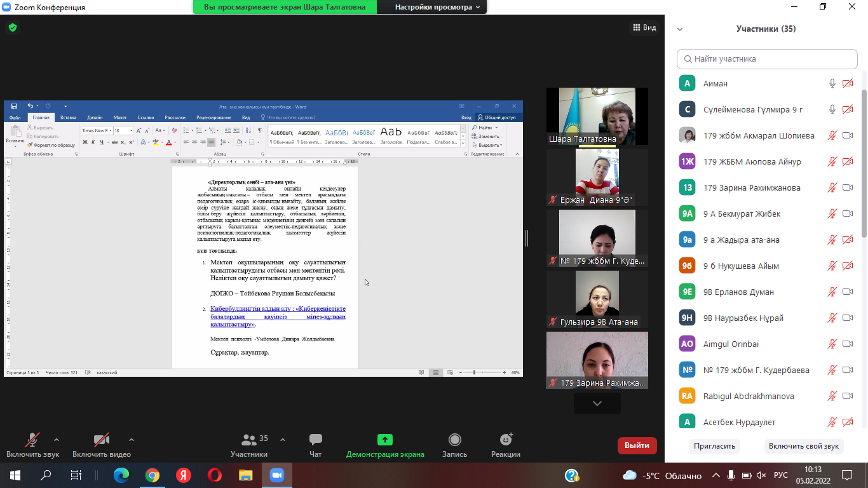Select Шара Талгатовна video thumbnail

(597, 116)
